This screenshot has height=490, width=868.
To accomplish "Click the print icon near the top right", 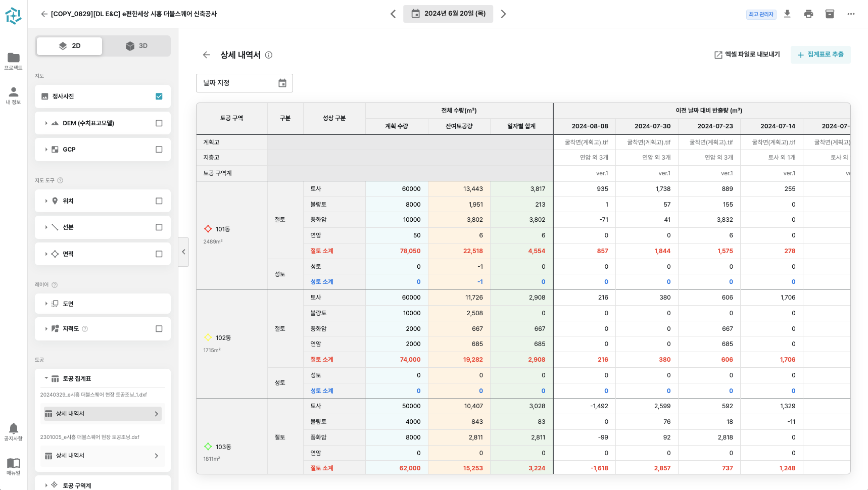I will pos(808,14).
